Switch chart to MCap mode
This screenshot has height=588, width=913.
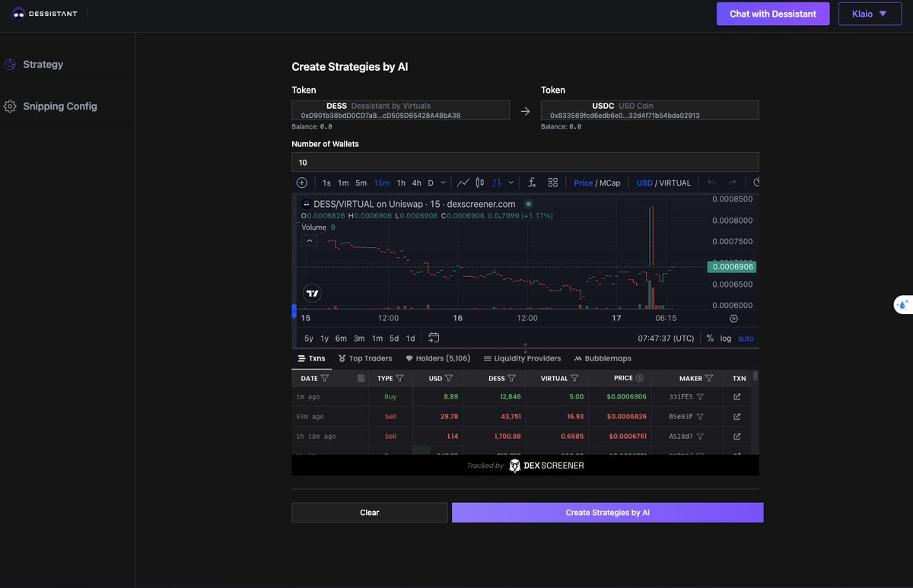coord(610,183)
